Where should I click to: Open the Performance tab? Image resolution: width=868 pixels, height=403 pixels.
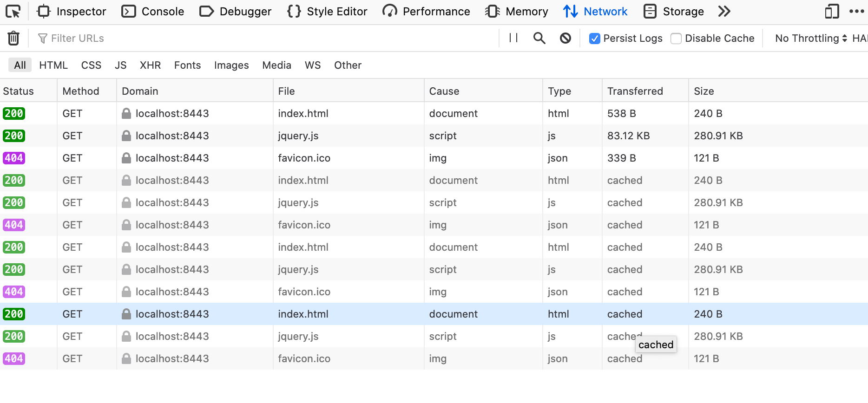426,11
